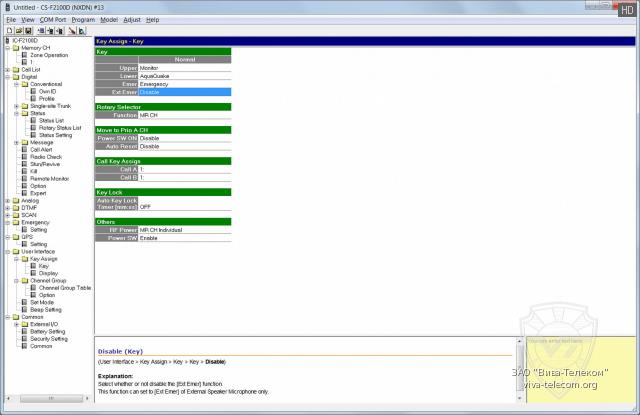Open the File menu
Viewport: 640px width, 415px height.
[x=11, y=20]
